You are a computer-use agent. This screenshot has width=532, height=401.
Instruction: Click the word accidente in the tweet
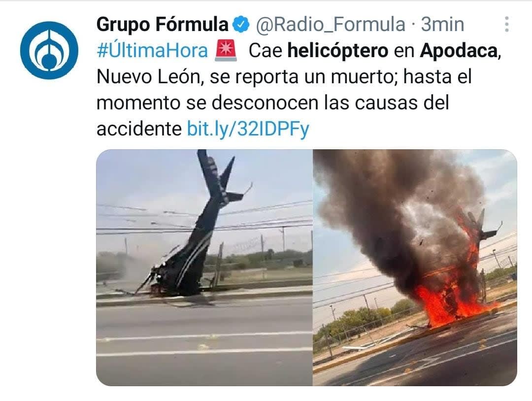coord(139,129)
